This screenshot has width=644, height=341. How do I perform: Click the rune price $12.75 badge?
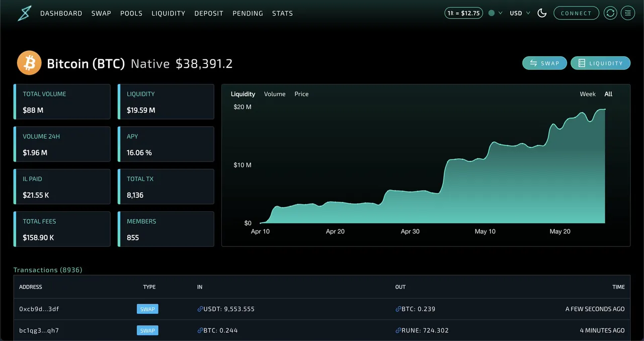coord(463,13)
